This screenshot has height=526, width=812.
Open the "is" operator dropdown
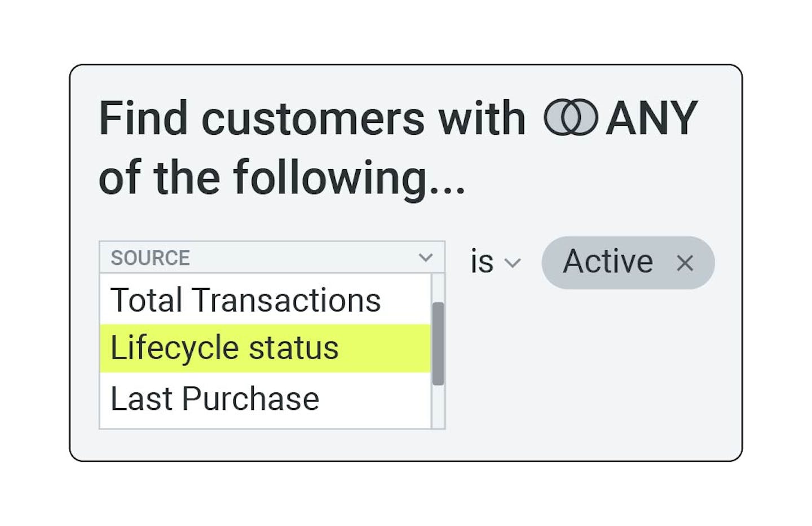click(x=495, y=262)
